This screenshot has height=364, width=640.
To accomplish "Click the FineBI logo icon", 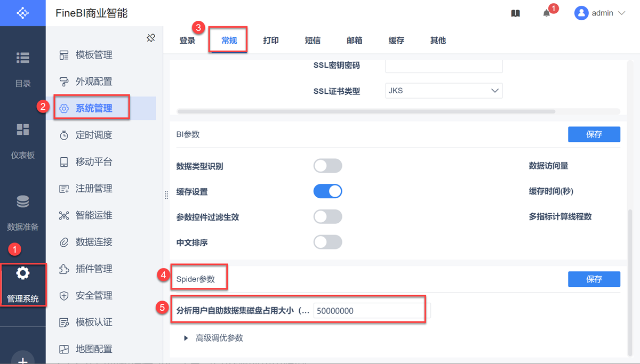I will (x=22, y=13).
